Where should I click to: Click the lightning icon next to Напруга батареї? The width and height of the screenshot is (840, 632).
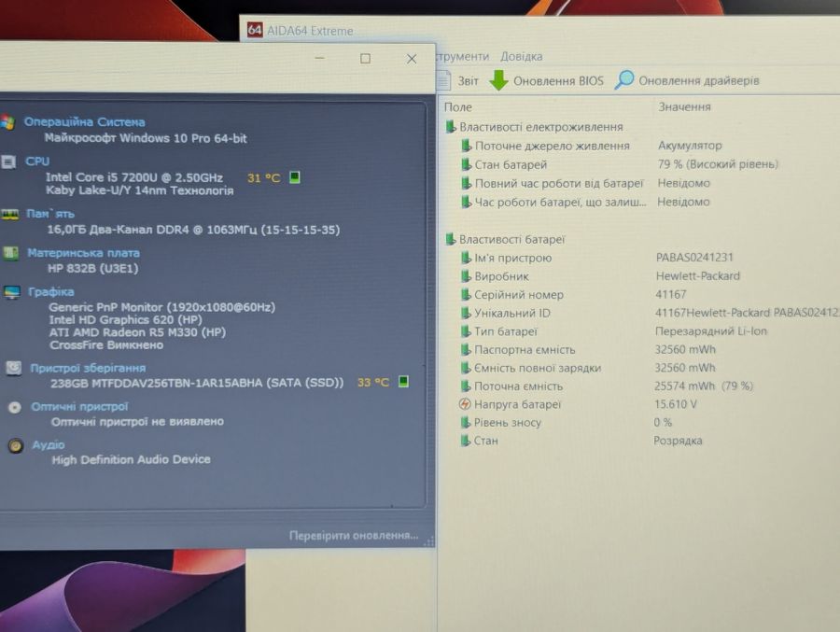(465, 404)
